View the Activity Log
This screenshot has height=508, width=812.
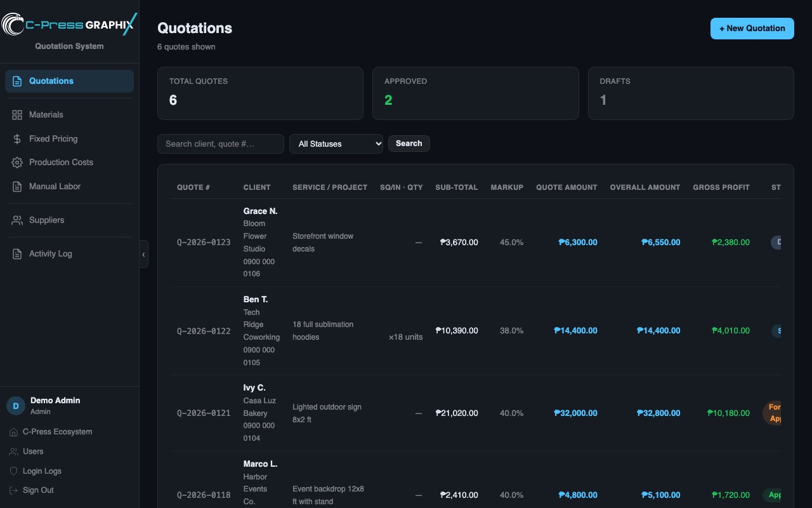pyautogui.click(x=69, y=254)
